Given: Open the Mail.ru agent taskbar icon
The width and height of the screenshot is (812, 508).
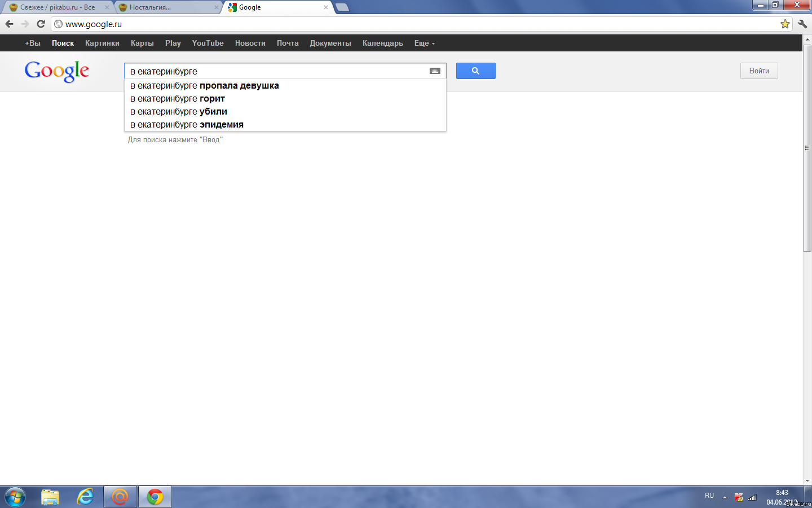Looking at the screenshot, I should point(120,497).
